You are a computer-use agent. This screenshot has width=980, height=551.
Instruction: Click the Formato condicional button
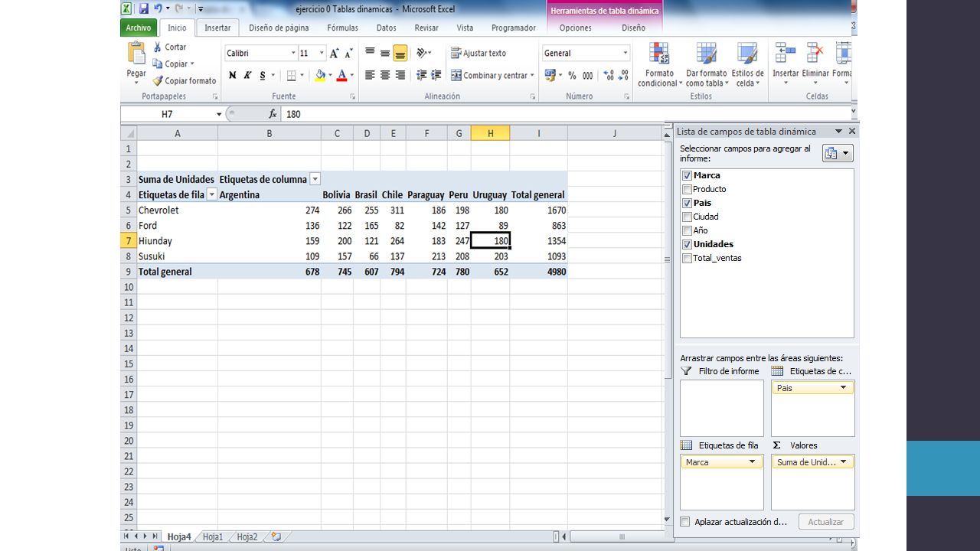(658, 65)
